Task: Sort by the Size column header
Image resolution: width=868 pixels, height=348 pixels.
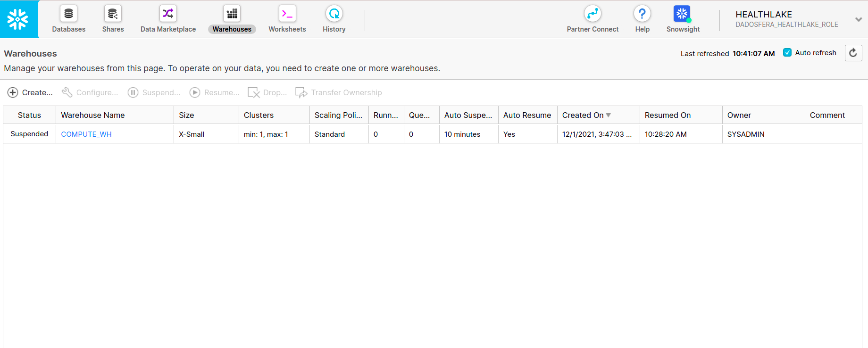Action: [206, 115]
